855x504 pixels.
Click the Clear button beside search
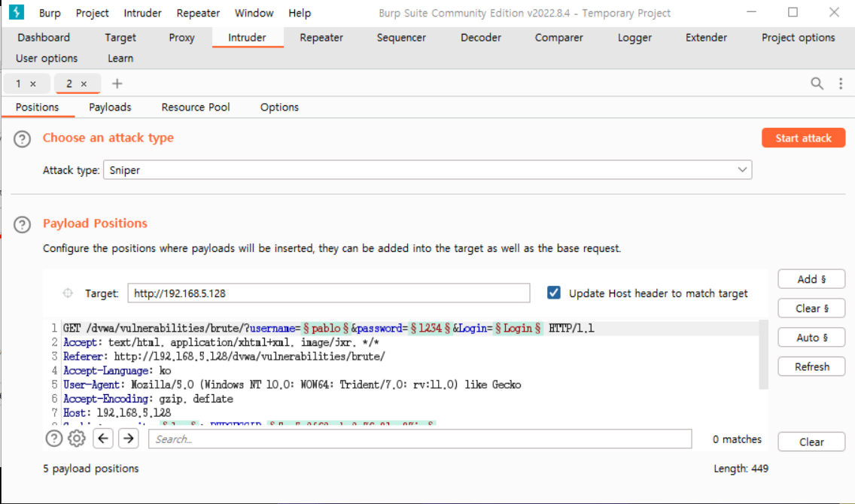click(811, 442)
